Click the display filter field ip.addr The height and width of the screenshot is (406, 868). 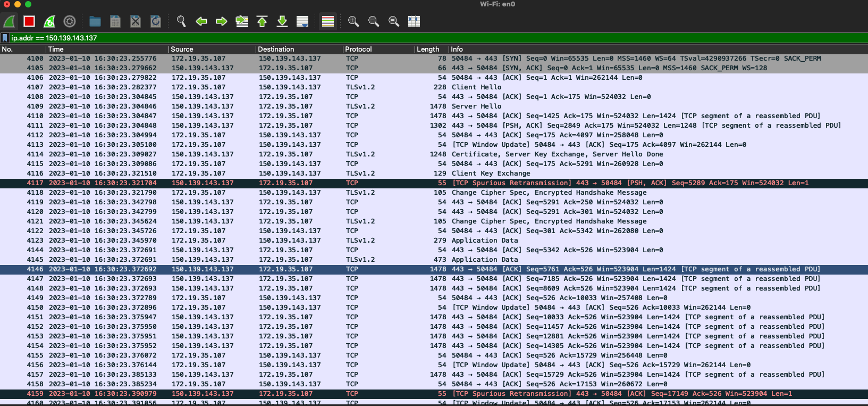click(439, 38)
